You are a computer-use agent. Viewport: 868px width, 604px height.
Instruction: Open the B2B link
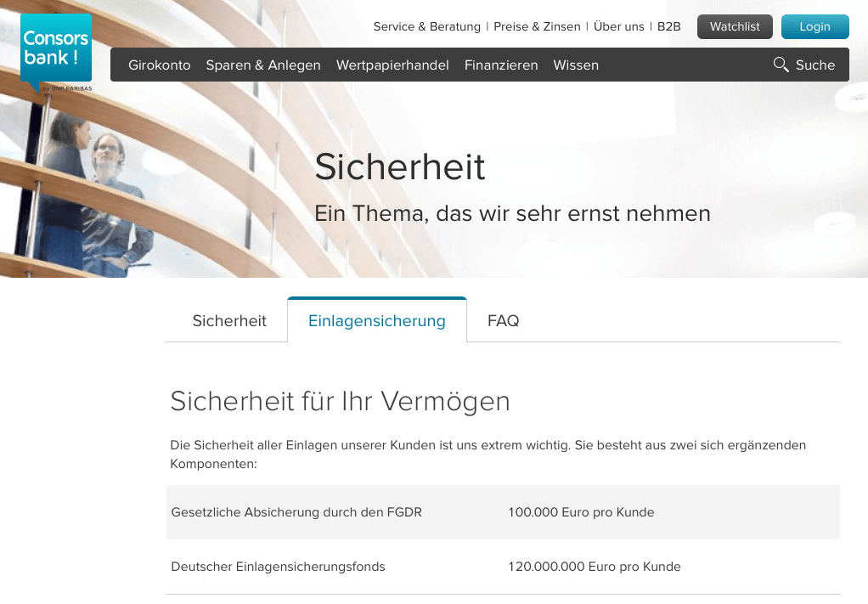click(x=668, y=26)
